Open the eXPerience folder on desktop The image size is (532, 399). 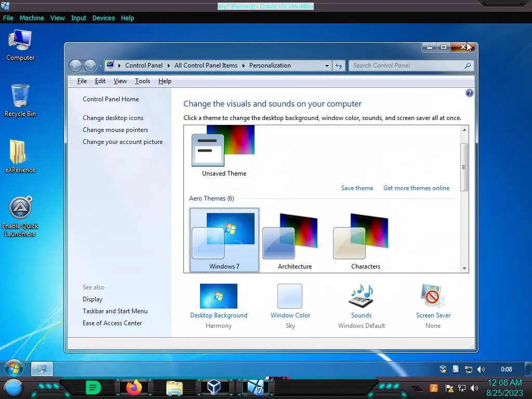[20, 156]
